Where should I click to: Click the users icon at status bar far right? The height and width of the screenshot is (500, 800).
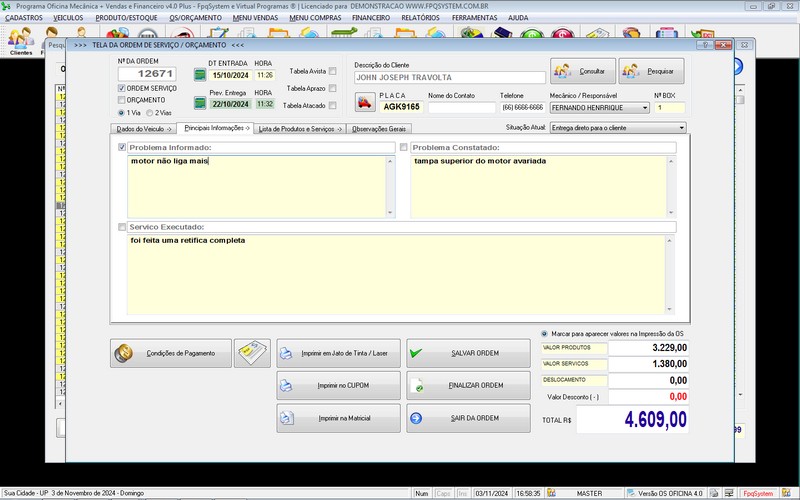point(786,493)
